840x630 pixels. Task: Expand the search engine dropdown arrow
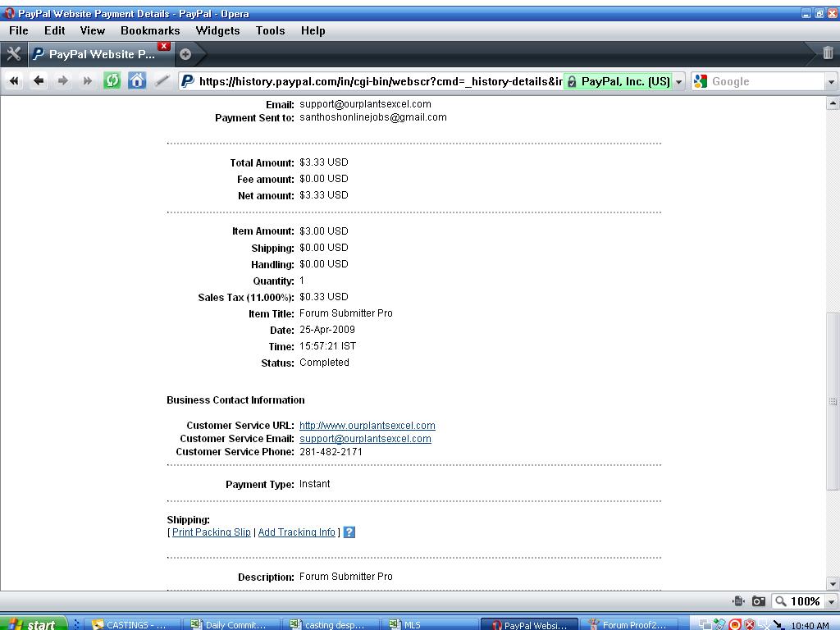[831, 82]
